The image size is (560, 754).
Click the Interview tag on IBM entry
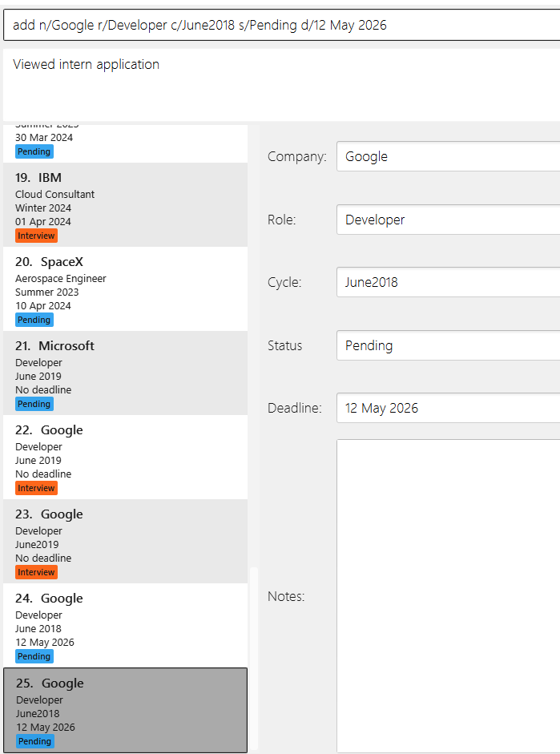37,236
